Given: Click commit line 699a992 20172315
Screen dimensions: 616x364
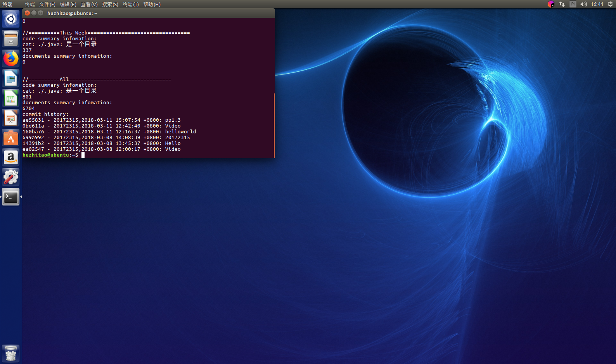Looking at the screenshot, I should [x=106, y=138].
